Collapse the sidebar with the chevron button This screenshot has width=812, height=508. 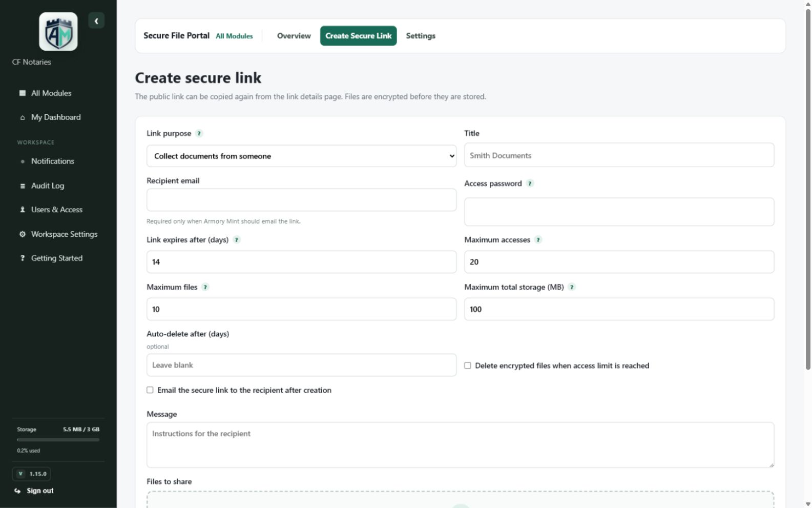(x=96, y=21)
